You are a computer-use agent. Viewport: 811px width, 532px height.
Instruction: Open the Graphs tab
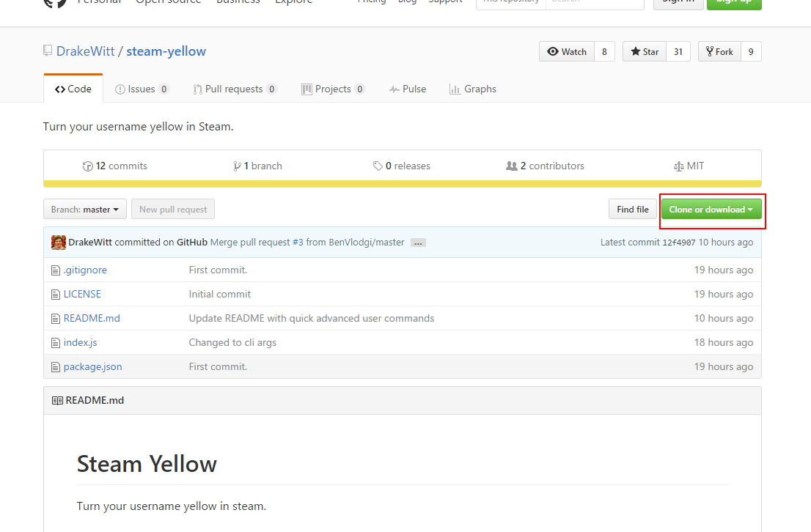(x=473, y=89)
